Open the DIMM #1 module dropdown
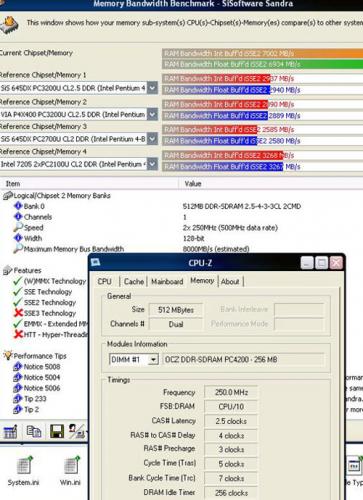Viewport: 363px width, 500px height. [153, 360]
